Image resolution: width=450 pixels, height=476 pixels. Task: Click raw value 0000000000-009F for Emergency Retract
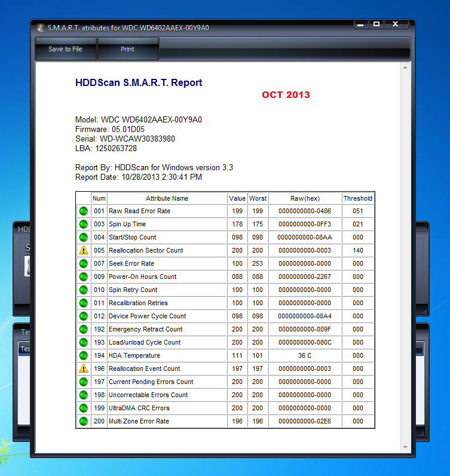coord(305,329)
